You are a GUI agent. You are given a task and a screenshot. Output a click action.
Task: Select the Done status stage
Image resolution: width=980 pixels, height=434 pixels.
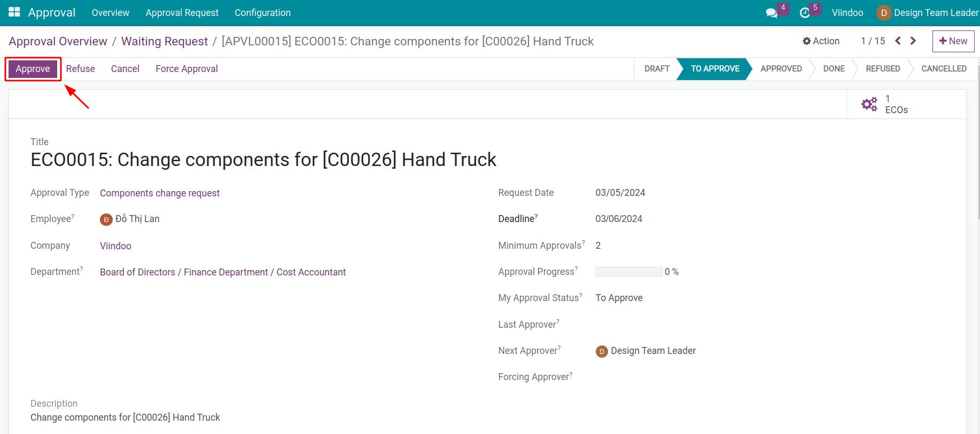tap(834, 69)
